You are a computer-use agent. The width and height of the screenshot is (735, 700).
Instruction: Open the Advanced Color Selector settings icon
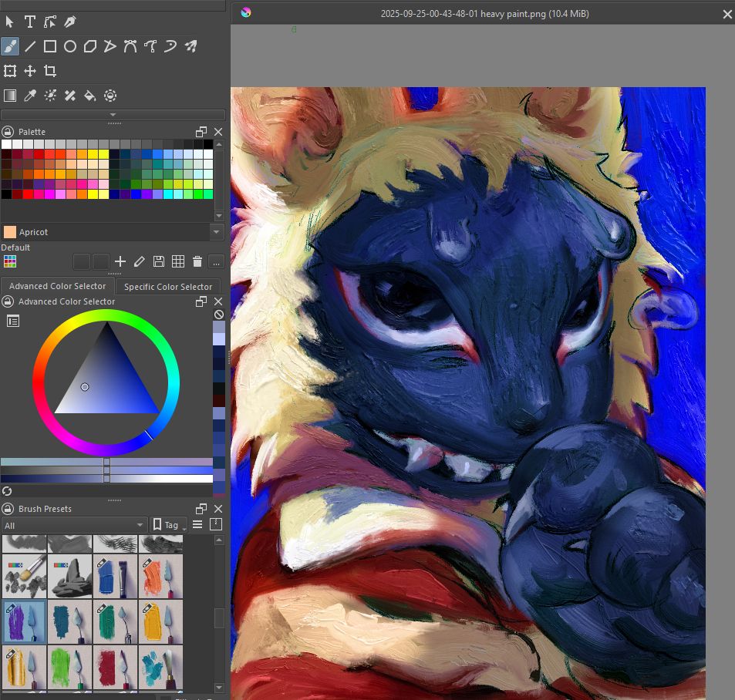(13, 321)
